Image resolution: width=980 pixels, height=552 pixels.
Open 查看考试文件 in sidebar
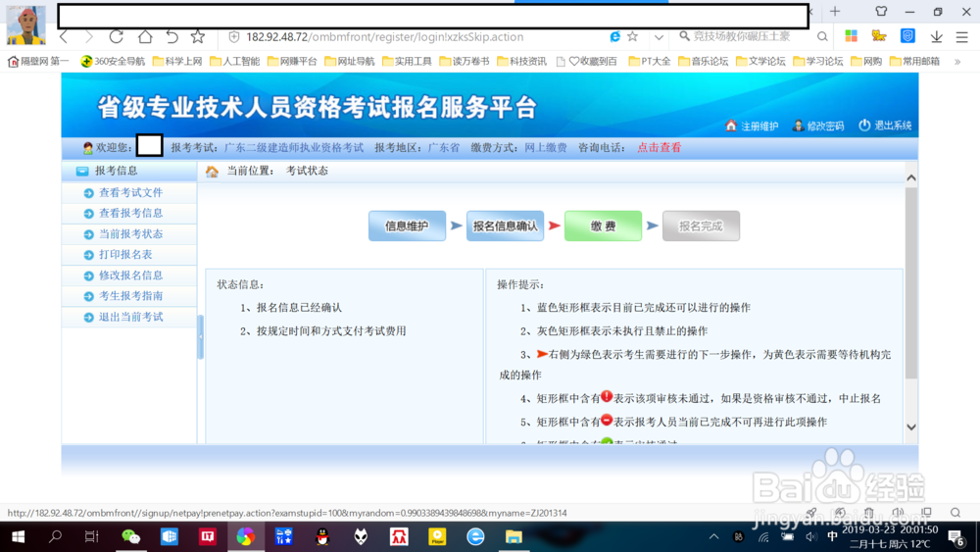pyautogui.click(x=129, y=192)
